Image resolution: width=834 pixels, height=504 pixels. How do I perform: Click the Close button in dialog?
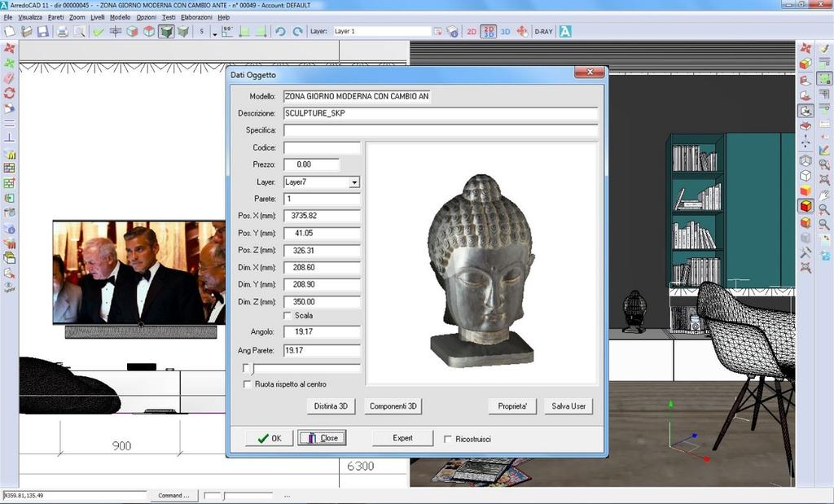point(322,438)
